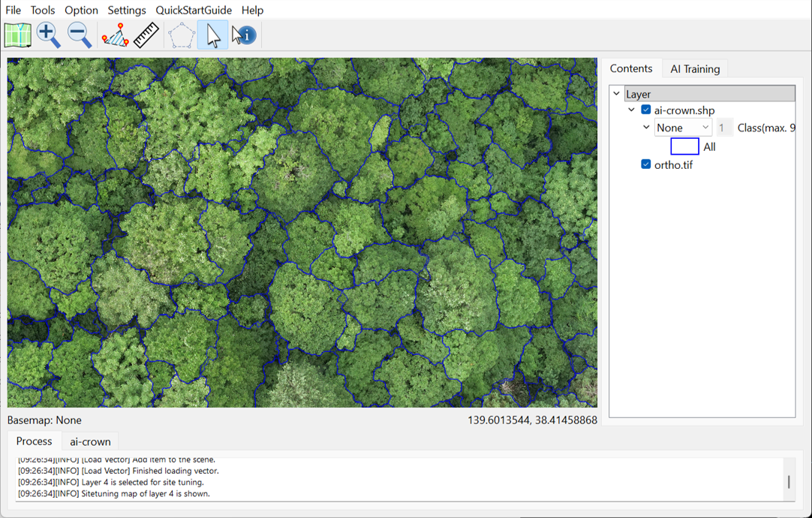The image size is (812, 518).
Task: Hide the ai-crown.shp layer
Action: (645, 110)
